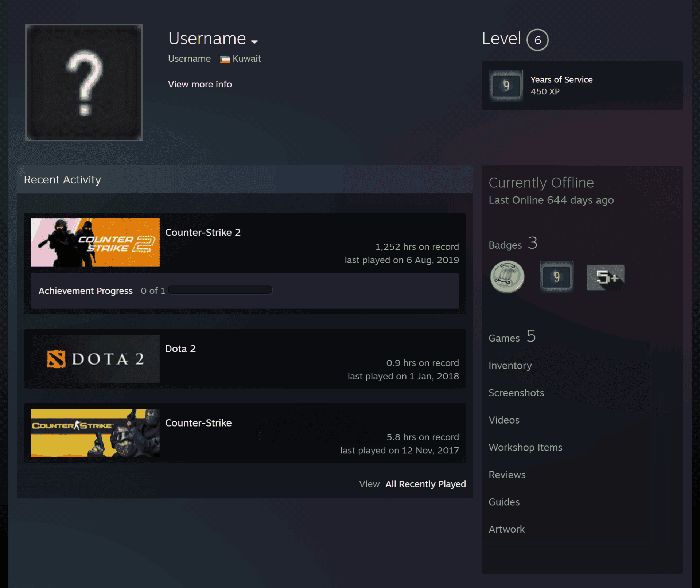Image resolution: width=700 pixels, height=588 pixels.
Task: Click the 5+ games collector badge
Action: point(605,277)
